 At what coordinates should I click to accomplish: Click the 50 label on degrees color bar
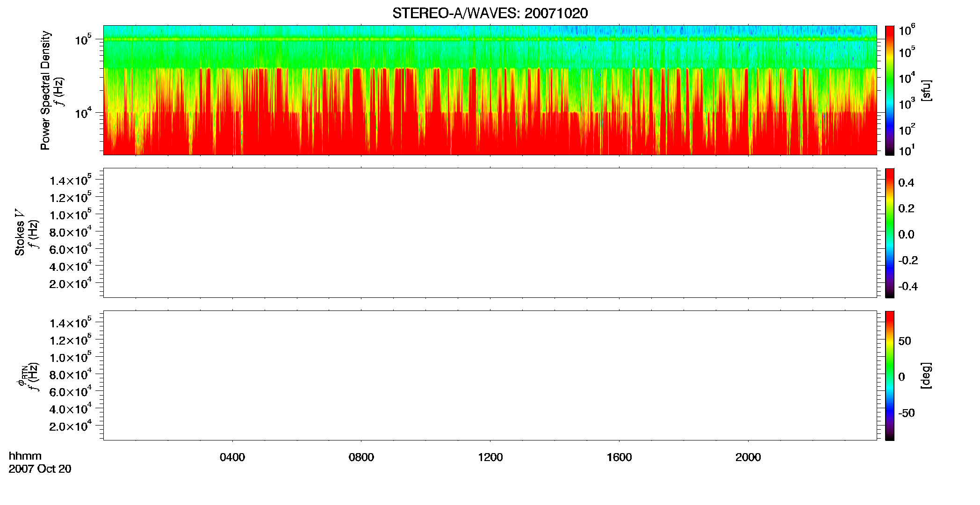click(x=905, y=341)
